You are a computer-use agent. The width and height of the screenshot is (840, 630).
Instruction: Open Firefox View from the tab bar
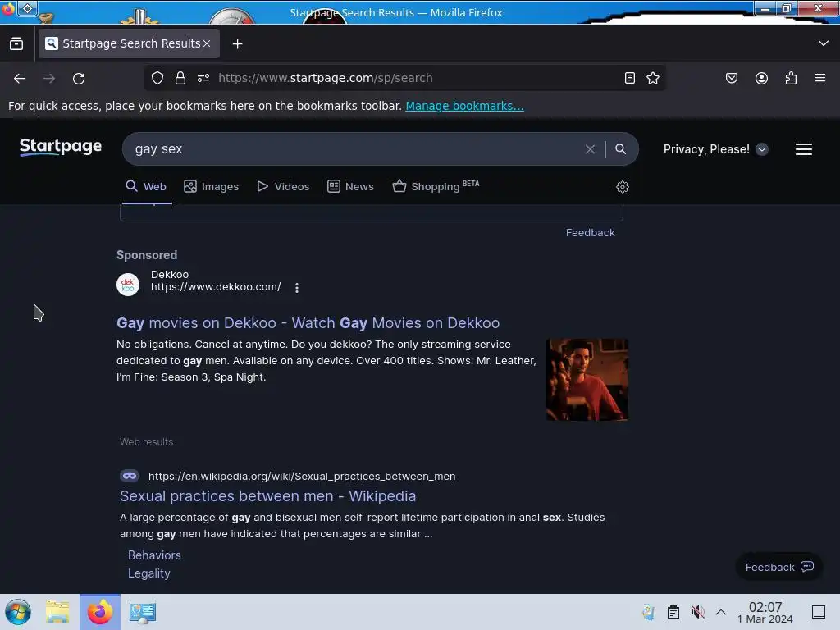16,43
